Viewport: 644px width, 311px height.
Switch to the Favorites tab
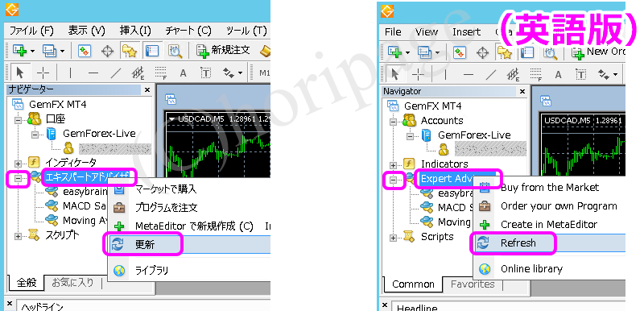(473, 284)
